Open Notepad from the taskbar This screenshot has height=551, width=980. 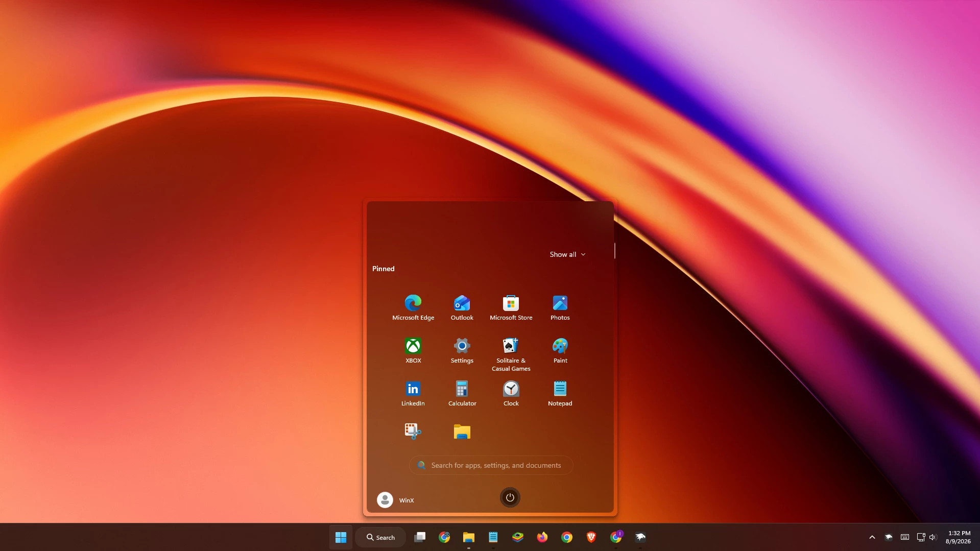493,537
